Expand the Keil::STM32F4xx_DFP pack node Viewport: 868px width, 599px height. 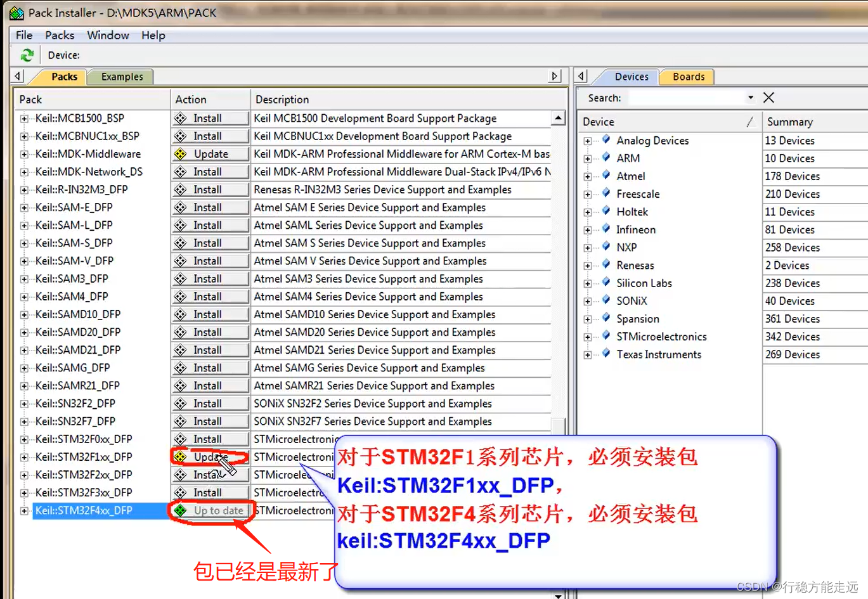[x=24, y=511]
